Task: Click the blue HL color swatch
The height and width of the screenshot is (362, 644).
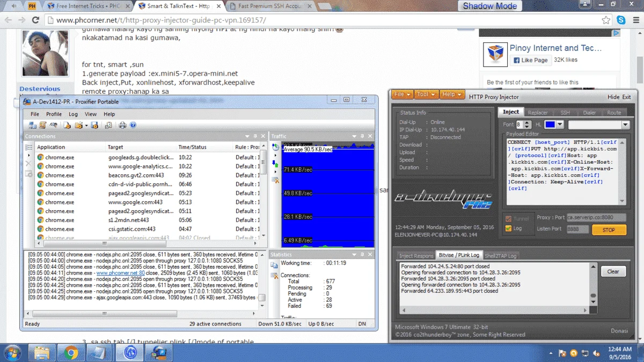Action: (550, 124)
